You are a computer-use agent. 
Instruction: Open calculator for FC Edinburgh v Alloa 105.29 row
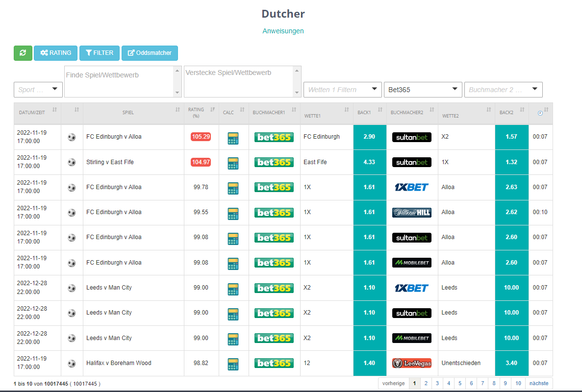coord(233,138)
